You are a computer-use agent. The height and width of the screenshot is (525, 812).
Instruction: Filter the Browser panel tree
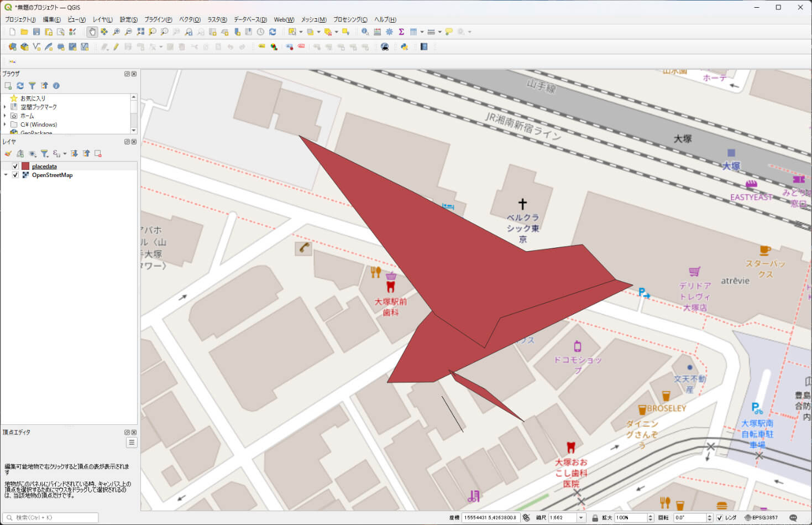(x=32, y=86)
